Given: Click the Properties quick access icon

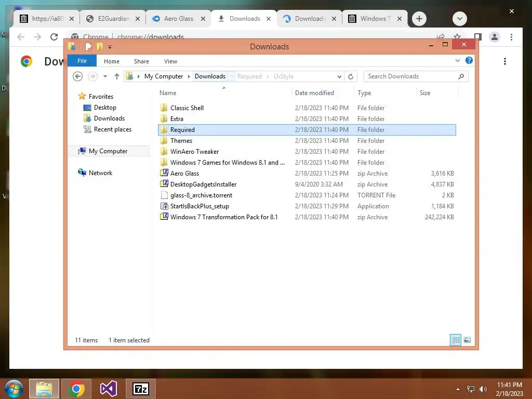Looking at the screenshot, I should (x=88, y=46).
